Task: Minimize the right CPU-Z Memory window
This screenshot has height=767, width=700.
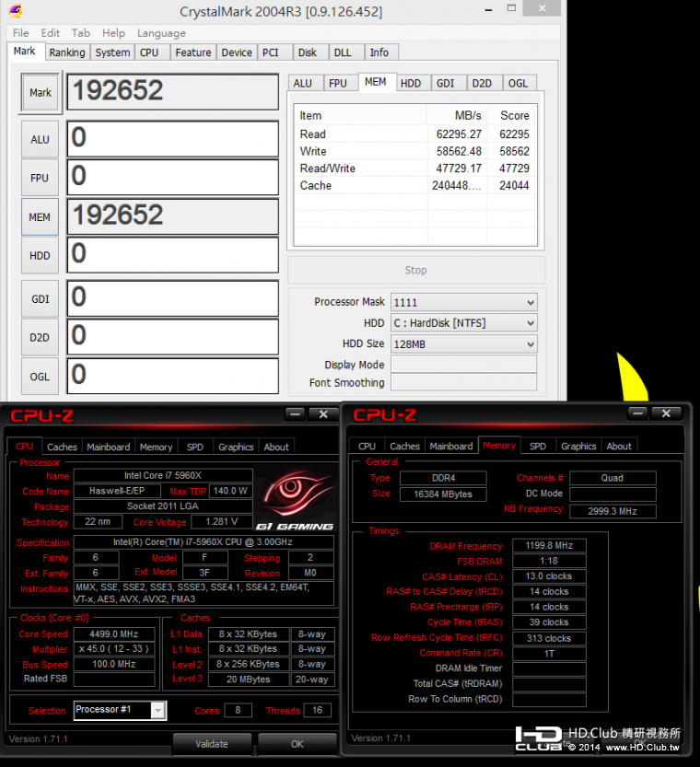Action: [x=638, y=413]
